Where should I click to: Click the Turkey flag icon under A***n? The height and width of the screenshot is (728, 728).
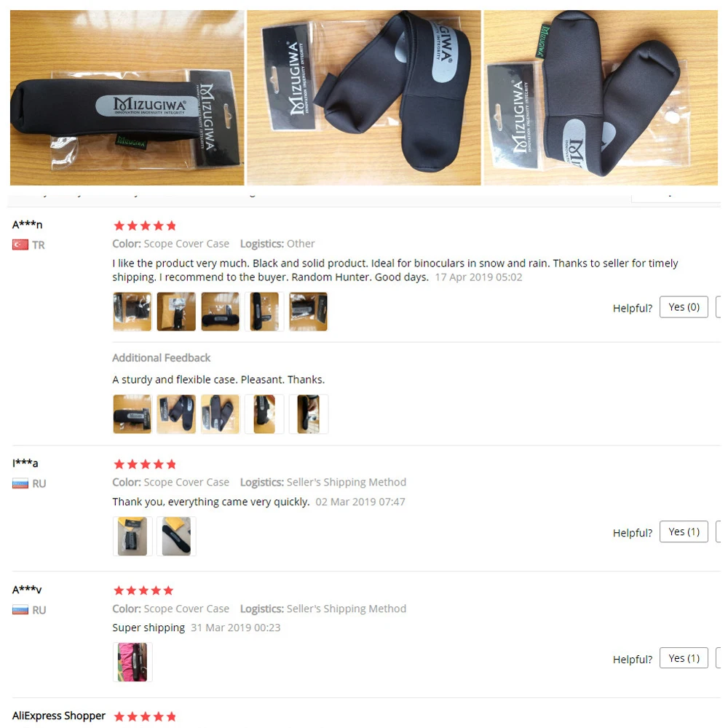click(x=20, y=245)
